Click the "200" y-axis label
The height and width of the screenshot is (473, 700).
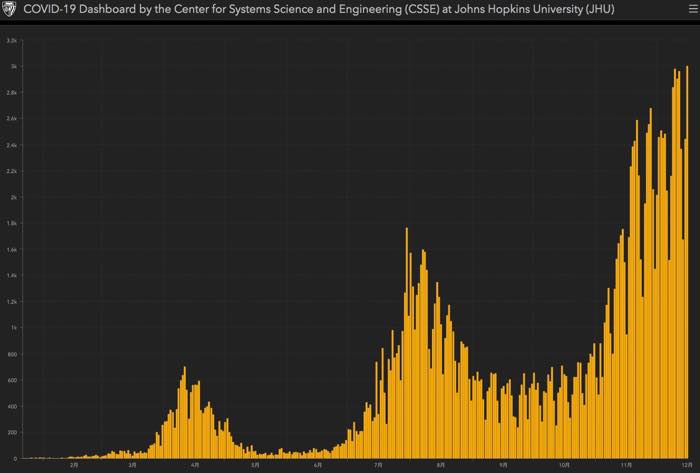[x=13, y=433]
